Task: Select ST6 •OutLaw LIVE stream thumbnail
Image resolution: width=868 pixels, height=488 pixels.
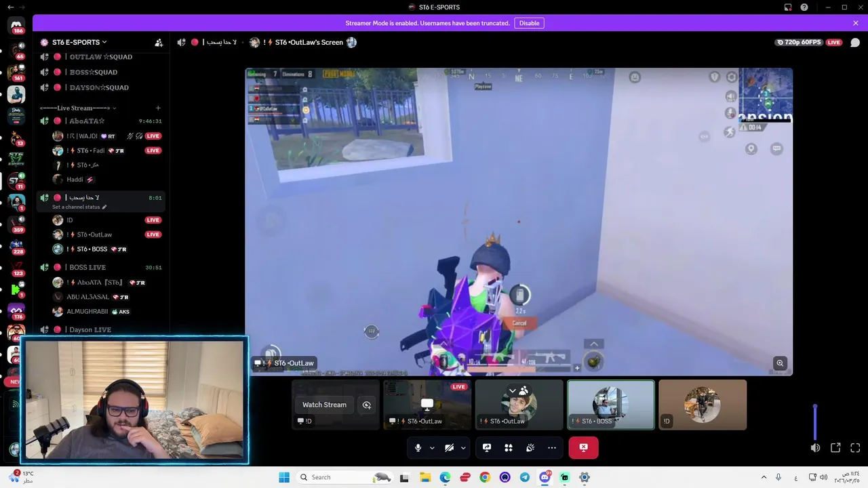Action: click(427, 405)
